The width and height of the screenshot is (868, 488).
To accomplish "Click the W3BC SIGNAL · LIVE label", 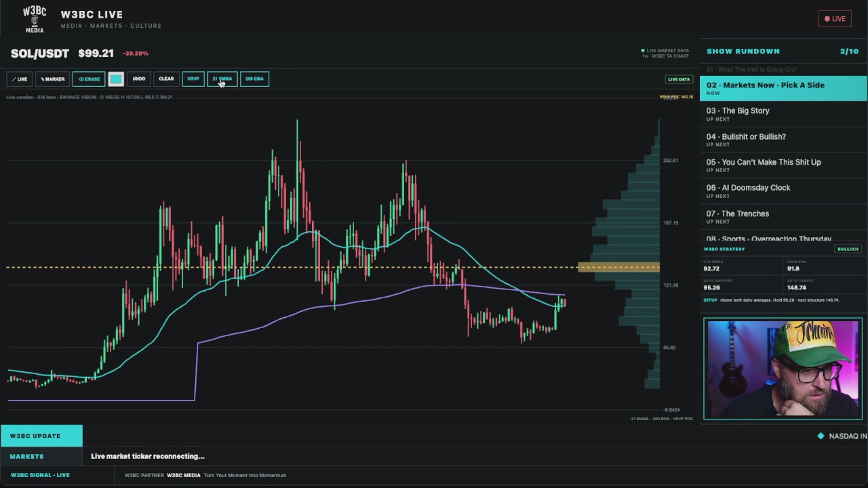I will click(40, 475).
